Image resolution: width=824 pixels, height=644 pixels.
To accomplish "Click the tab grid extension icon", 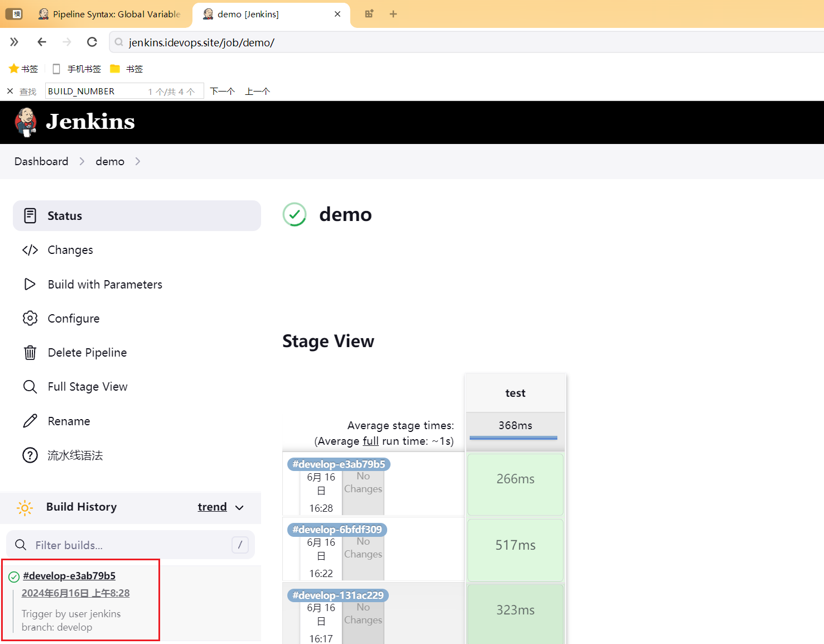I will 369,14.
